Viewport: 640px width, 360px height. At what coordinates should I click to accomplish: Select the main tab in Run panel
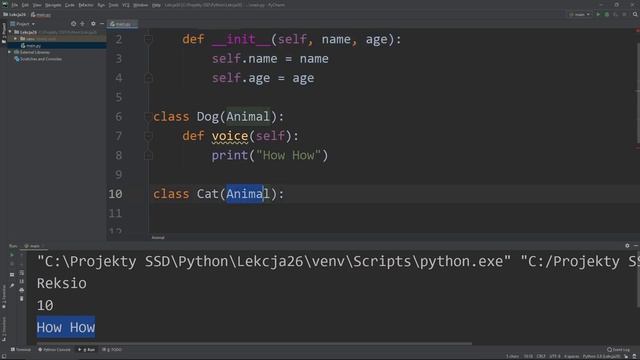(34, 246)
